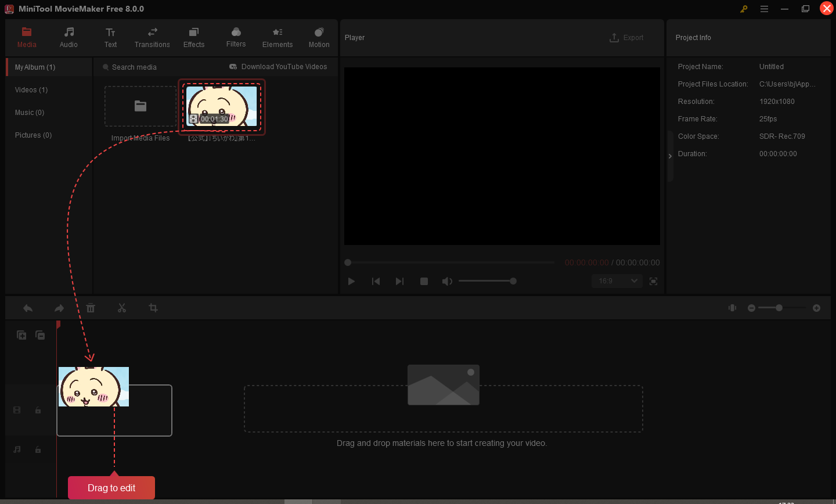Click the Split scissors icon
The width and height of the screenshot is (836, 504).
[122, 308]
